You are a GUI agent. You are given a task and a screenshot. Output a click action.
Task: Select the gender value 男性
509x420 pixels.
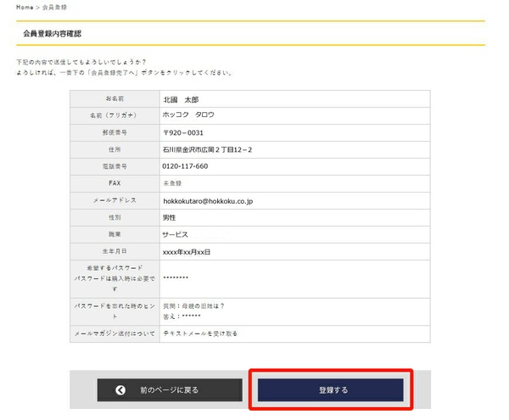(169, 218)
